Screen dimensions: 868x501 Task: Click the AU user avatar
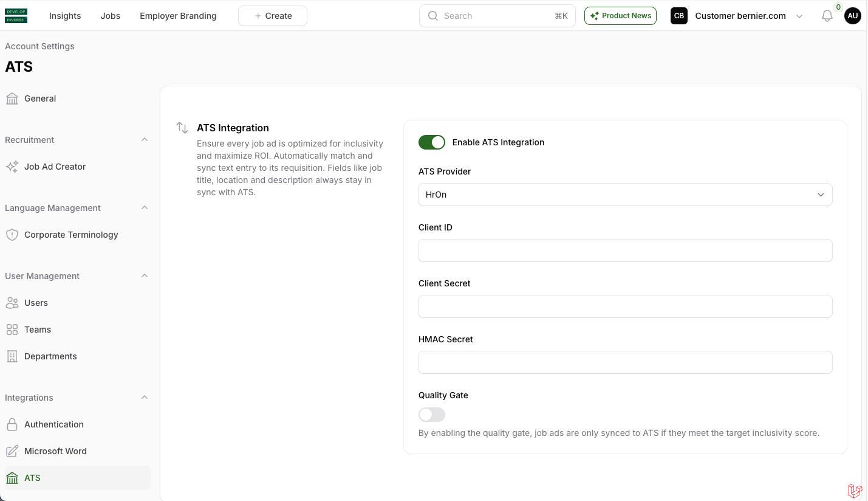pyautogui.click(x=853, y=16)
